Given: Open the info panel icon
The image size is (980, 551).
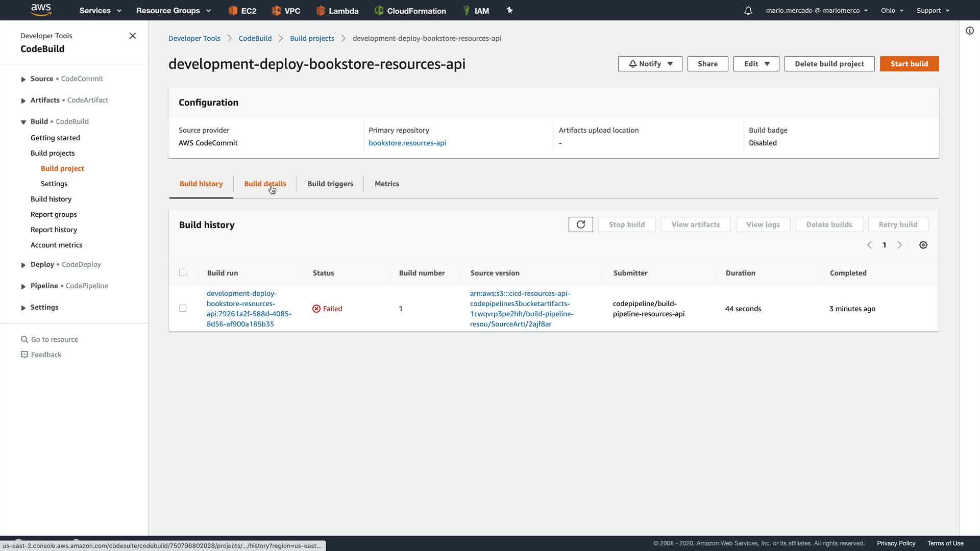Looking at the screenshot, I should pyautogui.click(x=969, y=31).
